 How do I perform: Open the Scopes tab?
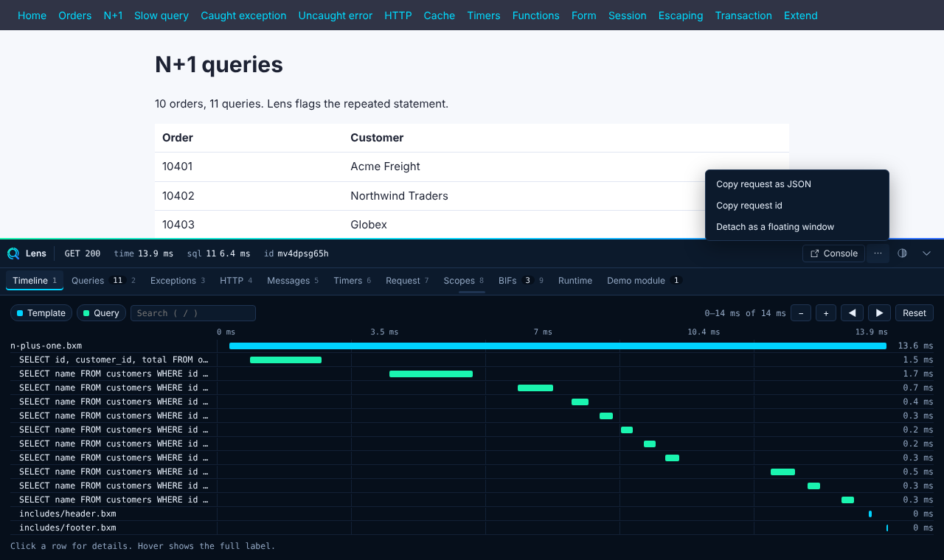[463, 281]
